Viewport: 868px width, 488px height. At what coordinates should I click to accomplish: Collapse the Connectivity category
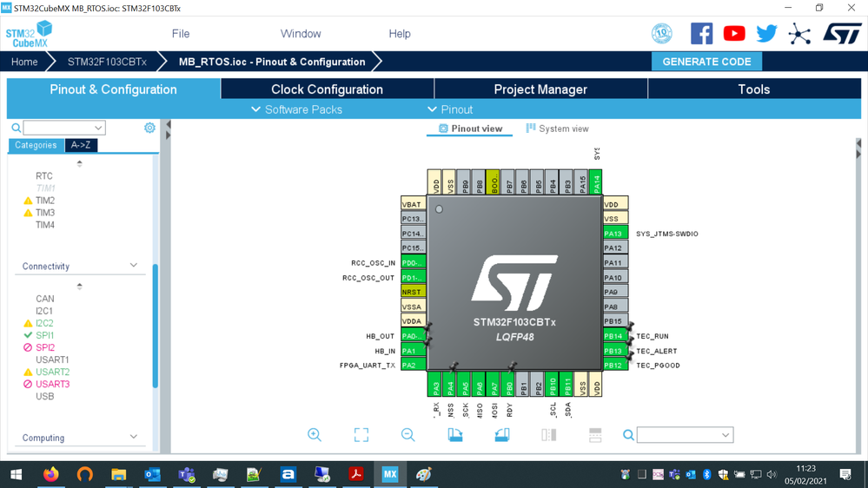[134, 266]
